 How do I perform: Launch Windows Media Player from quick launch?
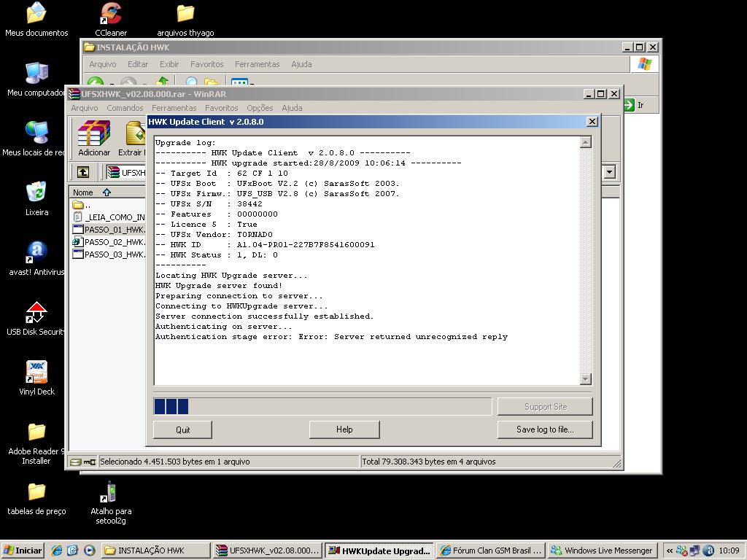[x=89, y=551]
